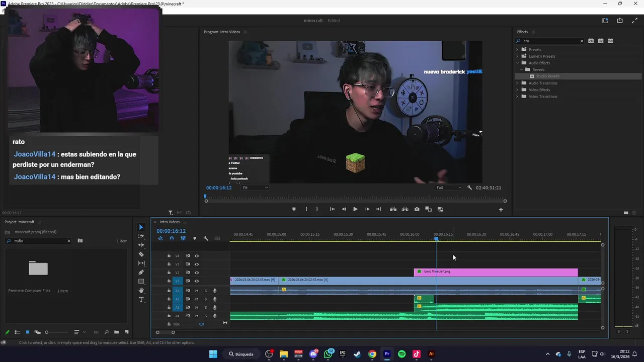Expand the Video Effects folder
Screen dimensions: 644x362
[517, 89]
